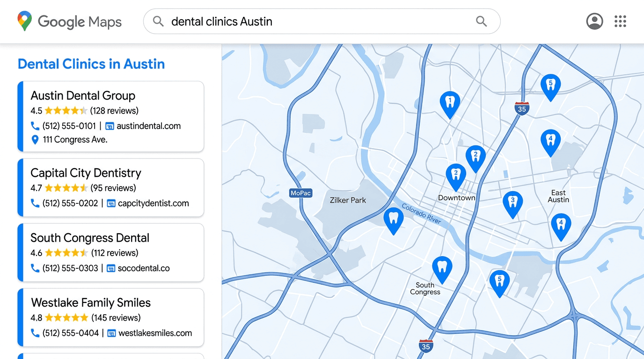
Task: Click the 'East Austin' map label
Action: tap(558, 196)
